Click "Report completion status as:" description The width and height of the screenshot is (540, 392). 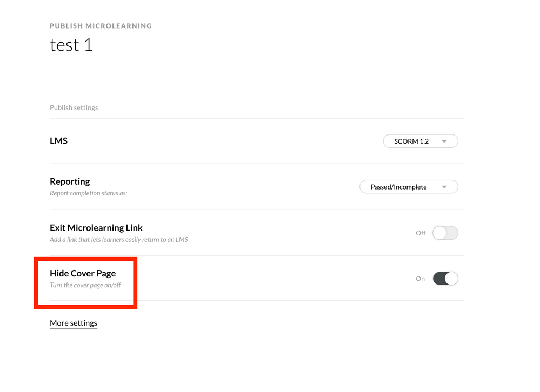(89, 193)
